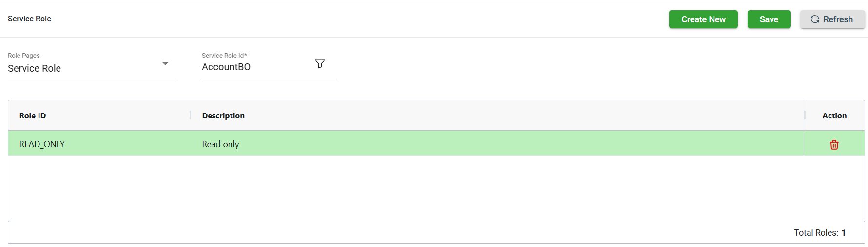This screenshot has width=868, height=247.
Task: Click the divider between Role ID and Description headers
Action: [x=190, y=115]
